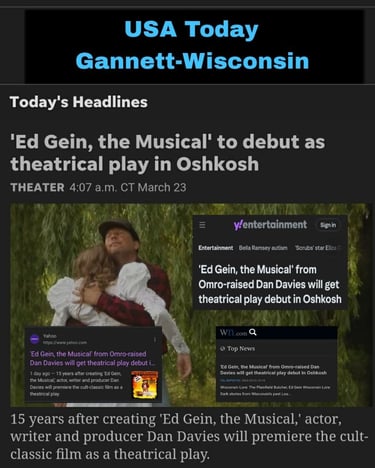Open the WTI.com Ed Gein article headline

point(273,370)
